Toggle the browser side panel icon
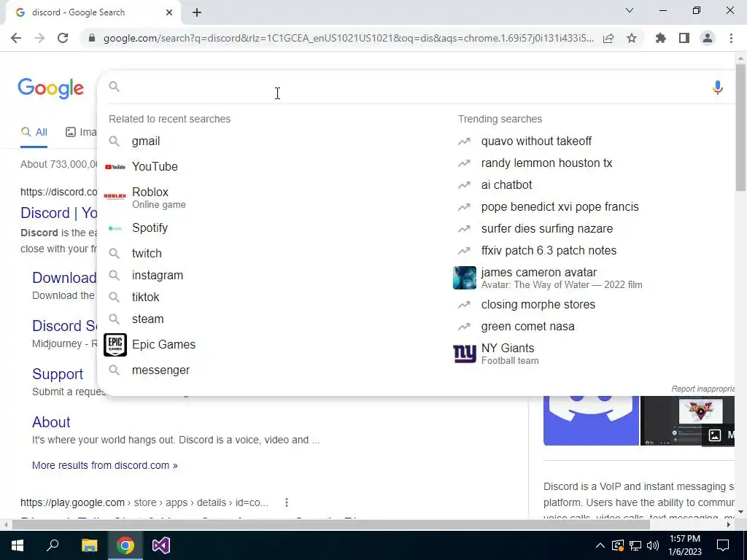Image resolution: width=747 pixels, height=560 pixels. tap(684, 38)
